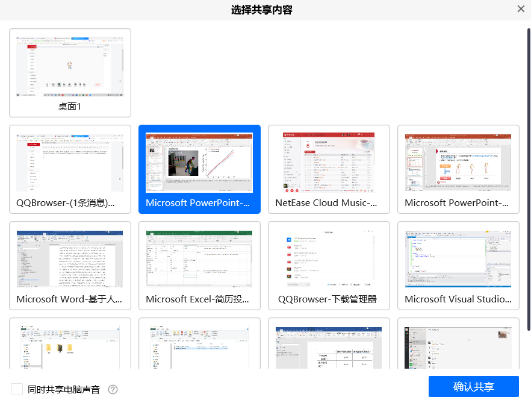Click the Microsoft Word-基于人... label
This screenshot has width=531, height=400.
[x=69, y=299]
